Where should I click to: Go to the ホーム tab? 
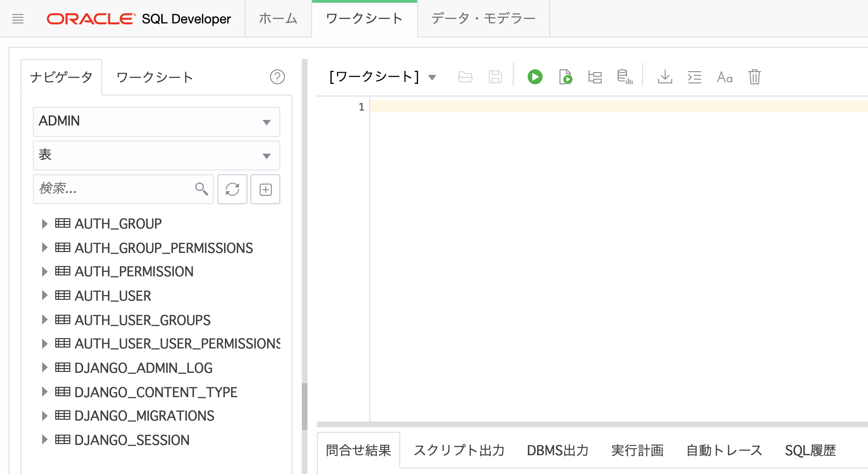[x=278, y=19]
